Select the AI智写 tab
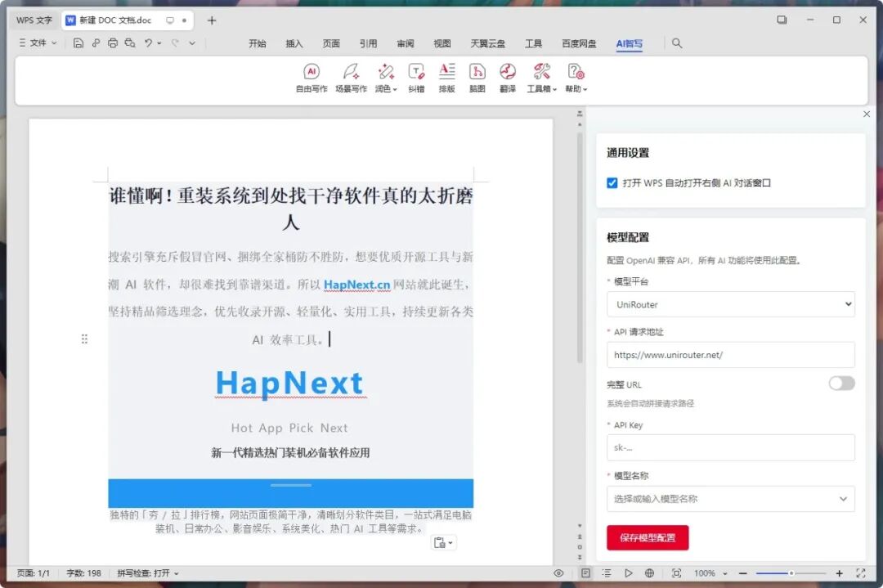 (x=629, y=43)
